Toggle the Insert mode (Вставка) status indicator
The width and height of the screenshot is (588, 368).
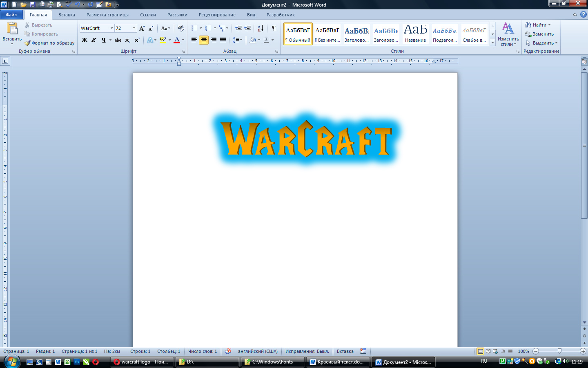point(345,351)
